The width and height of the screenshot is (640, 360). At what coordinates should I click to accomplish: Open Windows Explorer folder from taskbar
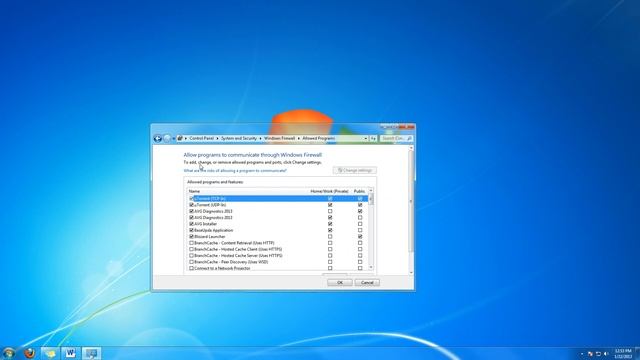point(50,353)
